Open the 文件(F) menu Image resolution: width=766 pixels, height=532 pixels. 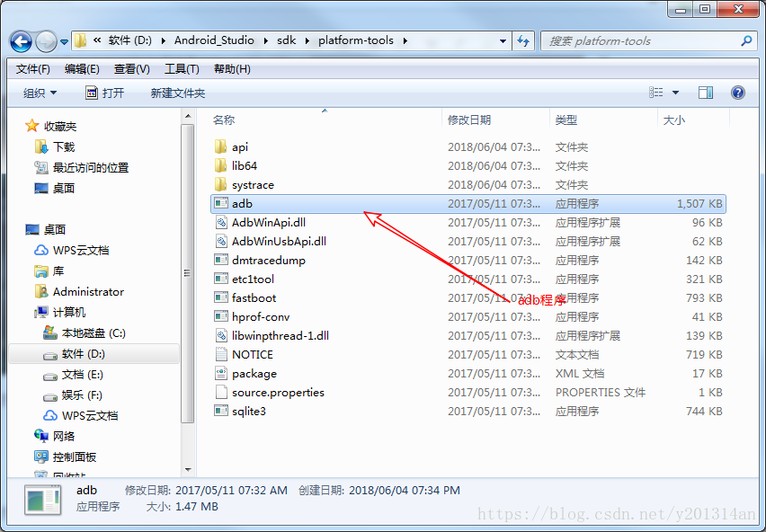point(32,69)
